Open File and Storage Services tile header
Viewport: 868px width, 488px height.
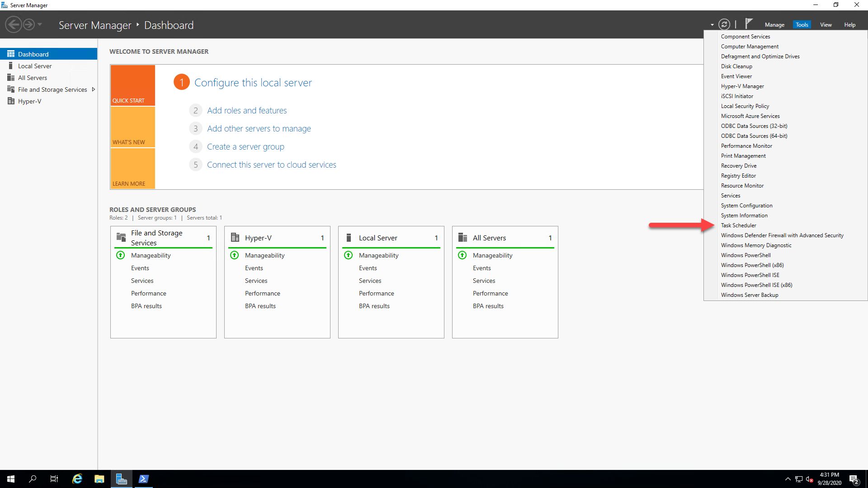pyautogui.click(x=163, y=238)
